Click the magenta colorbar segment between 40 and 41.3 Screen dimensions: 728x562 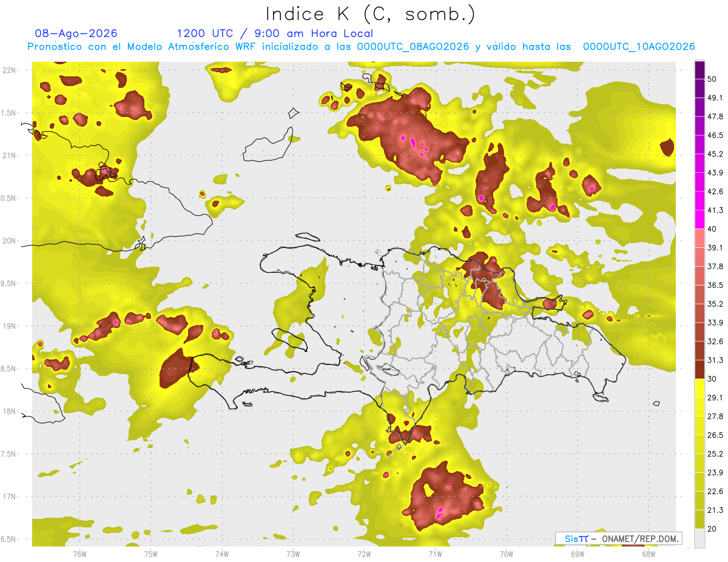(x=699, y=219)
